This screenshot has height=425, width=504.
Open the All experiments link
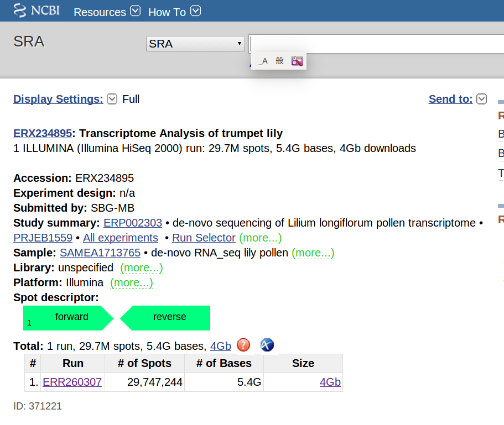coord(121,238)
